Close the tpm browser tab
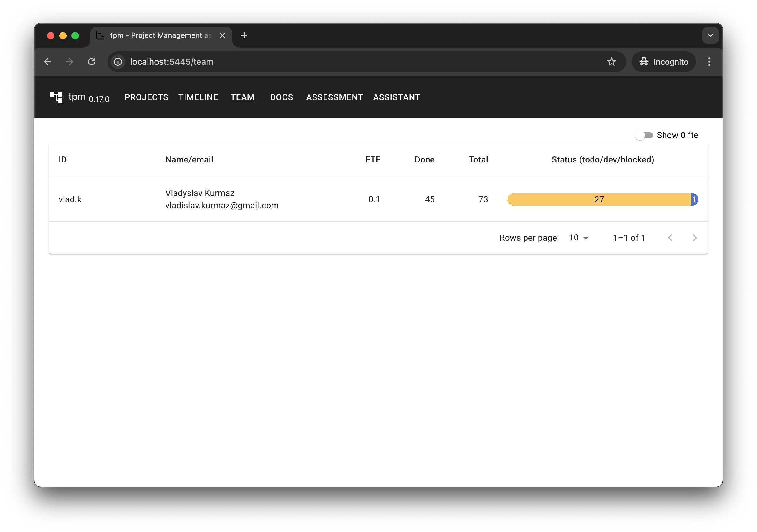Image resolution: width=757 pixels, height=532 pixels. (x=223, y=36)
